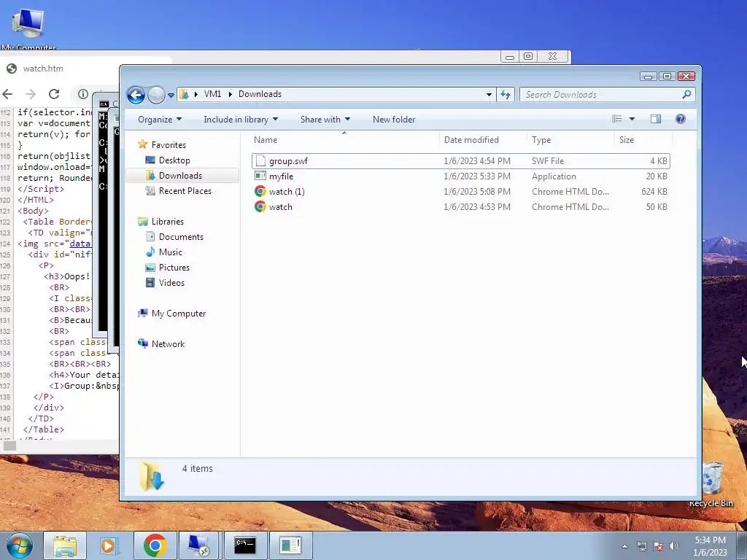Open Downloads in navigation pane

pos(181,175)
